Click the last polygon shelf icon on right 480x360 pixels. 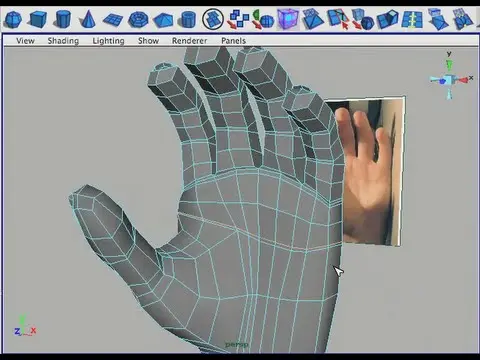[x=463, y=19]
